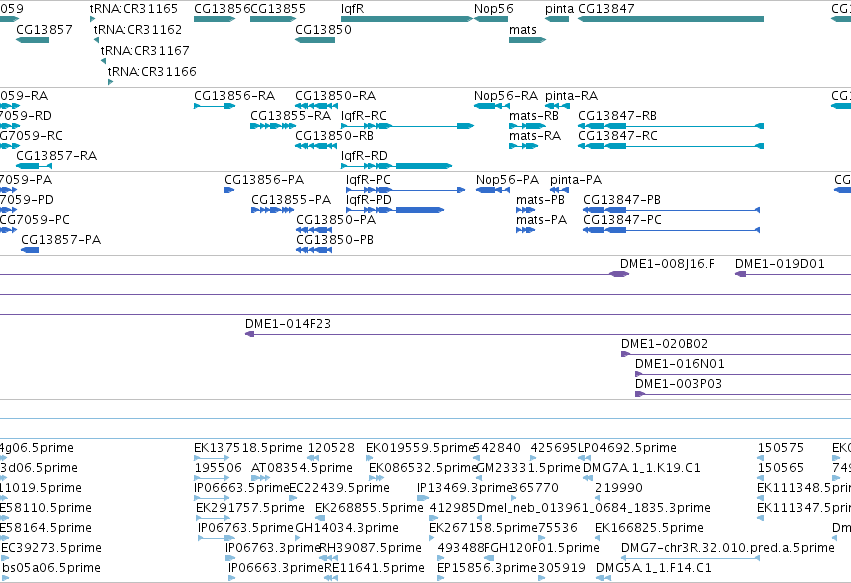Select protein CG13857-PA
The height and width of the screenshot is (583, 851).
tap(30, 250)
